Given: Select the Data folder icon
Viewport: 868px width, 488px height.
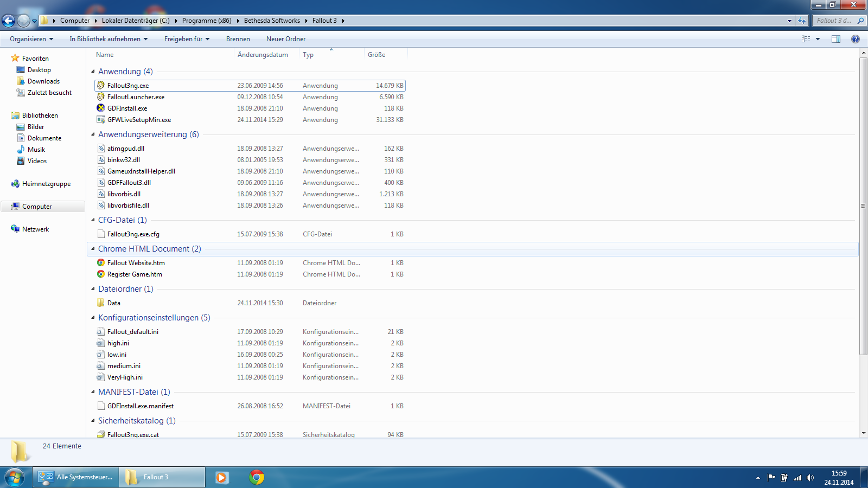Looking at the screenshot, I should (x=101, y=303).
